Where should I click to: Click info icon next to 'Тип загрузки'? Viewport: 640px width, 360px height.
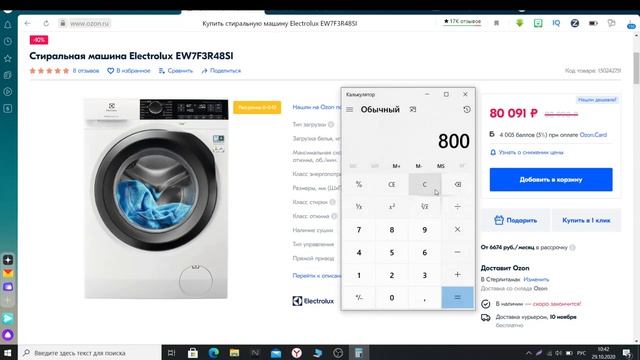tap(331, 124)
